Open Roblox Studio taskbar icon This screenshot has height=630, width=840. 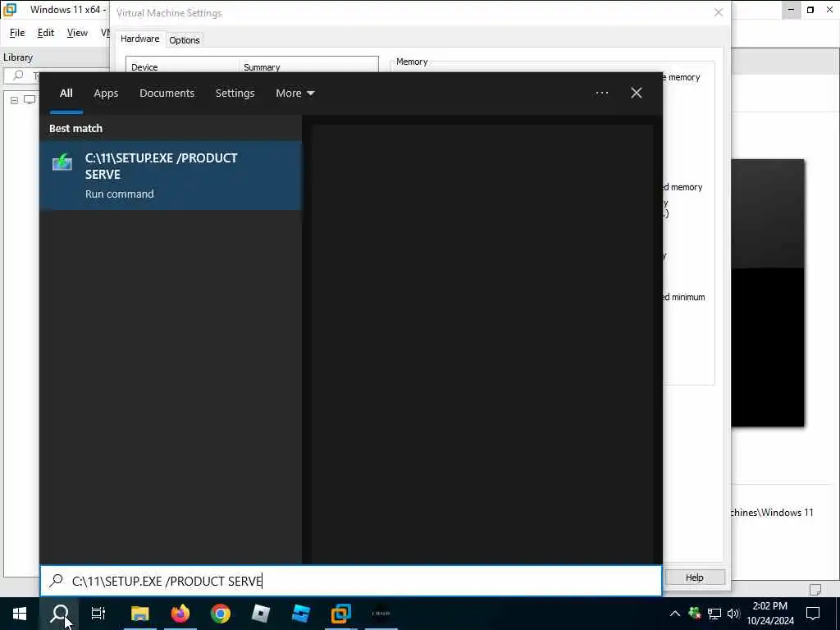pos(300,614)
